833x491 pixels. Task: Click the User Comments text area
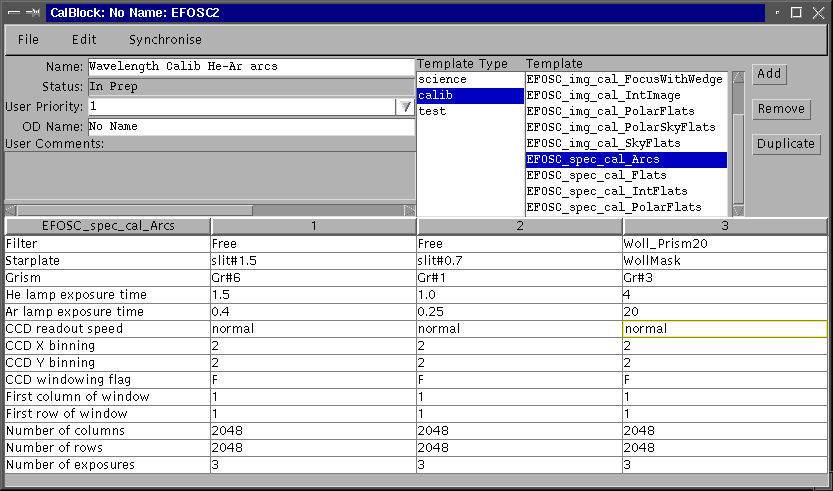point(210,177)
